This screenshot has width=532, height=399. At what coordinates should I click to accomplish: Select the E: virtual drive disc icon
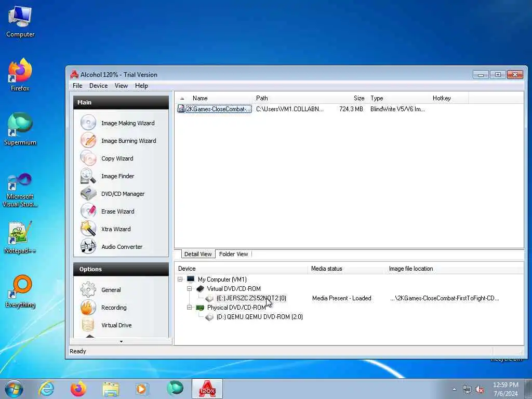(x=209, y=298)
